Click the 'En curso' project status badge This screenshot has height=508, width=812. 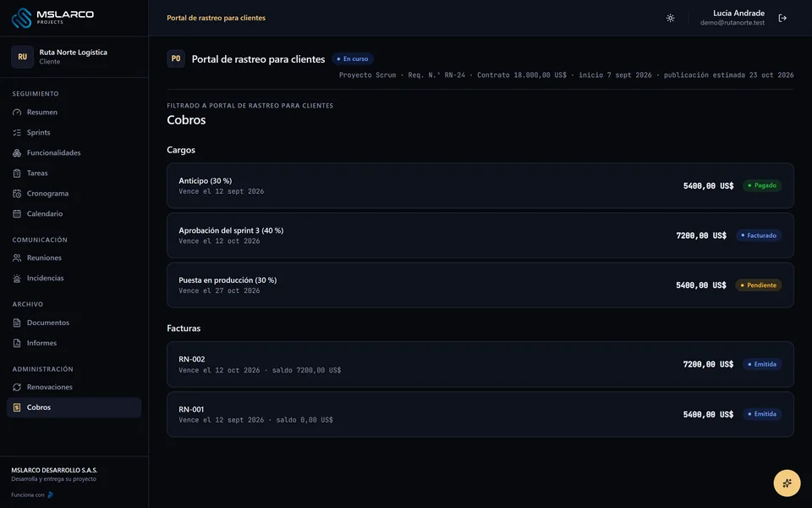[353, 59]
